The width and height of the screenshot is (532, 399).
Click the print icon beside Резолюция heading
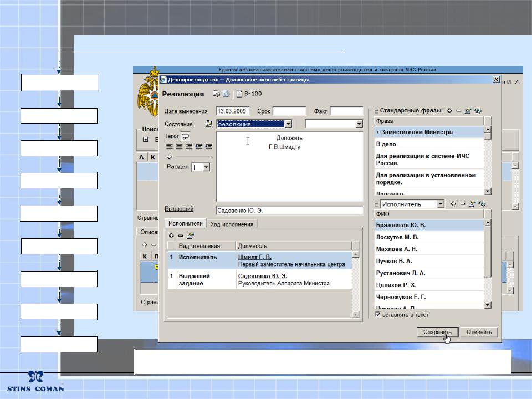(216, 94)
